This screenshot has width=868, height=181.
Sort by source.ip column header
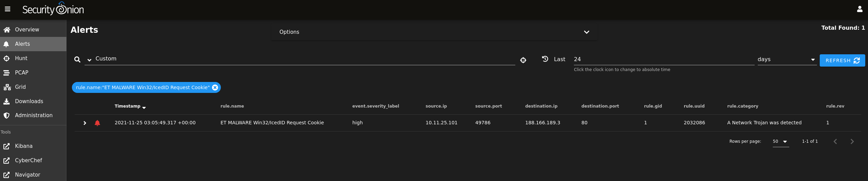click(436, 106)
